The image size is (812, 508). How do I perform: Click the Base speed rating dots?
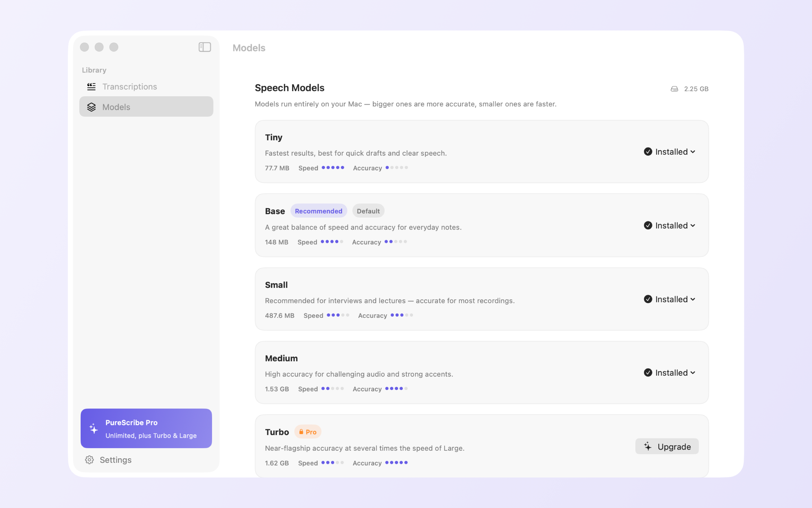[332, 242]
